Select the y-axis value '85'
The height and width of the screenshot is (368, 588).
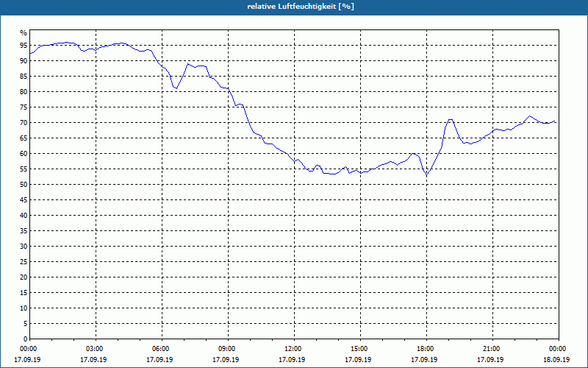click(x=24, y=77)
